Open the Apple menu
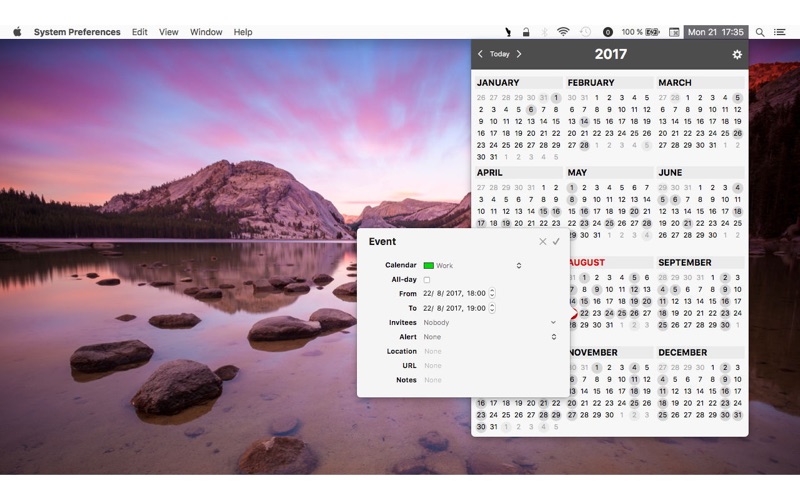This screenshot has height=500, width=800. (17, 32)
